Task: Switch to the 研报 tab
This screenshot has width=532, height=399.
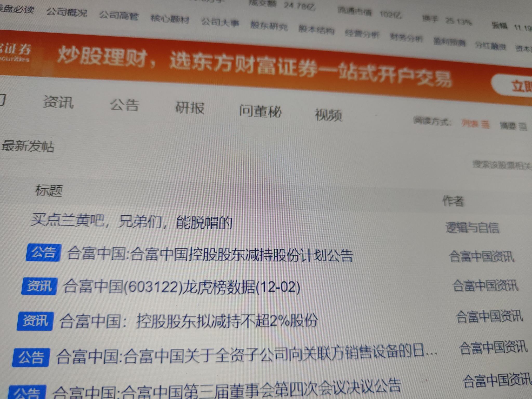Action: point(190,108)
